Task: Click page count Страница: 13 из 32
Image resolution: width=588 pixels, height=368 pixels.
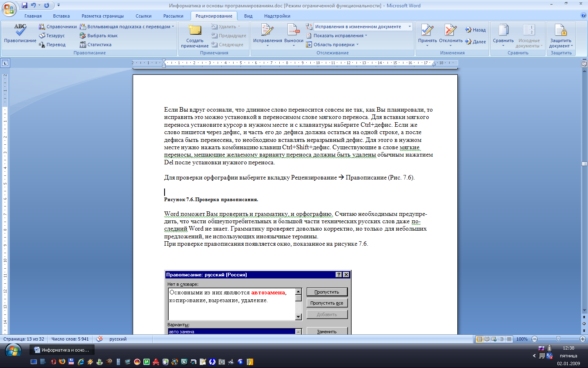Action: point(24,339)
